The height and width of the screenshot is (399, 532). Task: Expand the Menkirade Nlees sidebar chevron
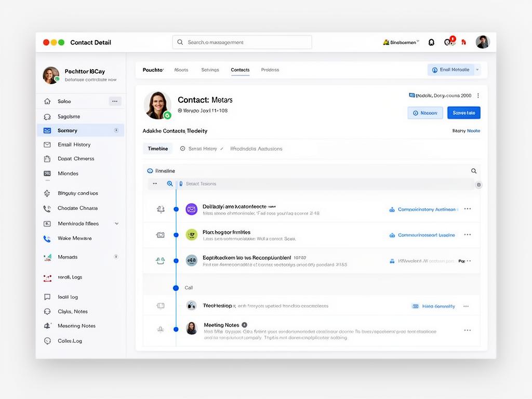click(x=116, y=224)
